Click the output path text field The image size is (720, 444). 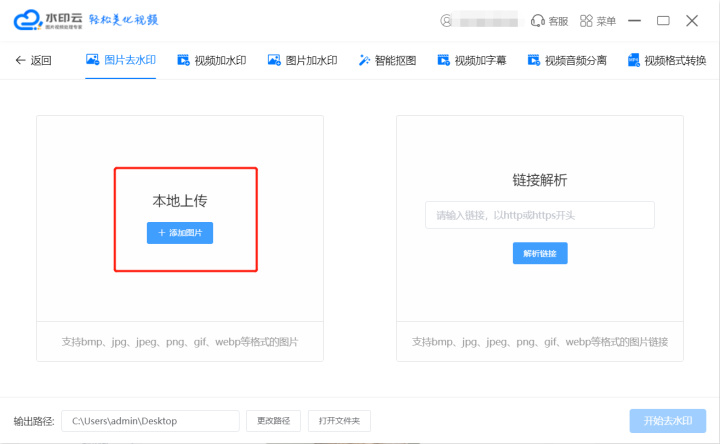click(x=150, y=421)
